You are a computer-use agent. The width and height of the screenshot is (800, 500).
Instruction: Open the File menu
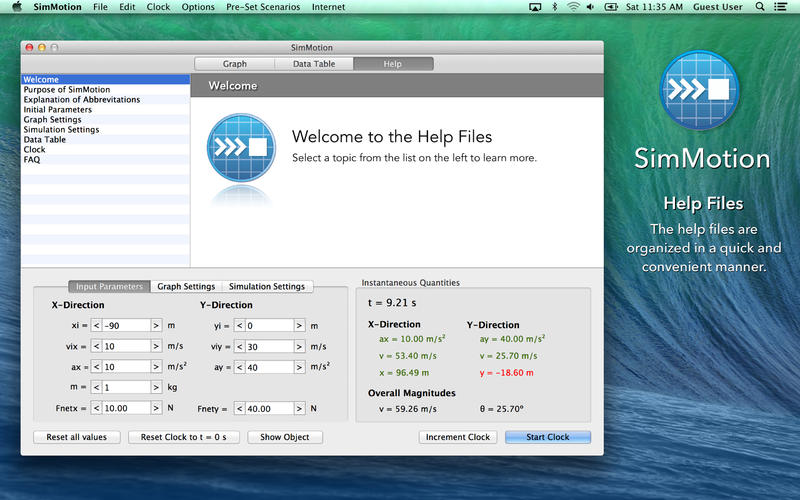tap(101, 7)
